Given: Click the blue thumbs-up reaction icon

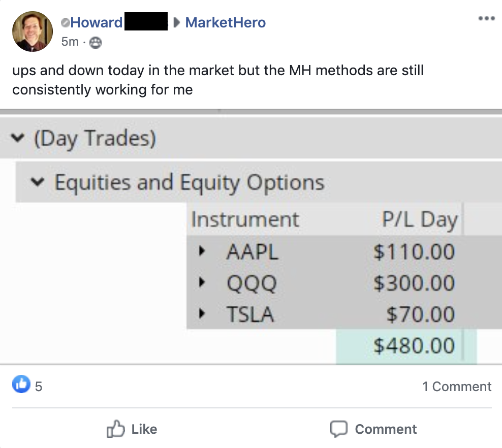Looking at the screenshot, I should [x=21, y=386].
